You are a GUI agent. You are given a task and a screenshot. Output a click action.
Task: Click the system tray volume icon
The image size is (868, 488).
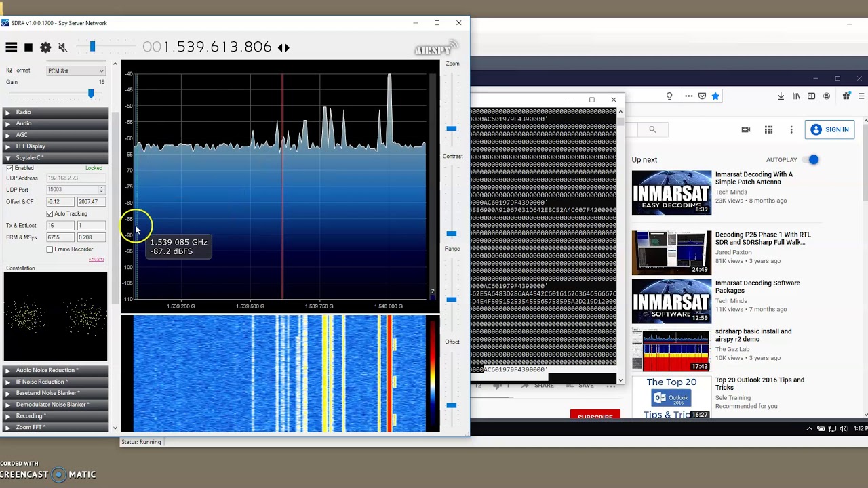[843, 428]
